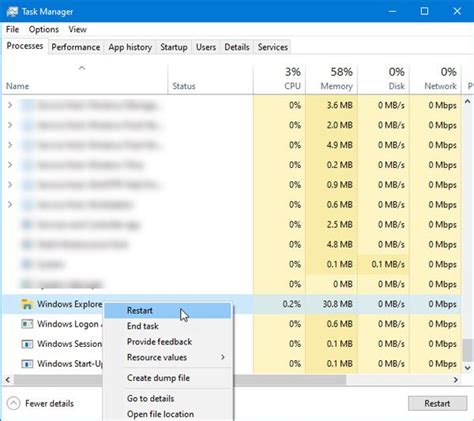The image size is (474, 421).
Task: Select End task in context menu
Action: [143, 326]
